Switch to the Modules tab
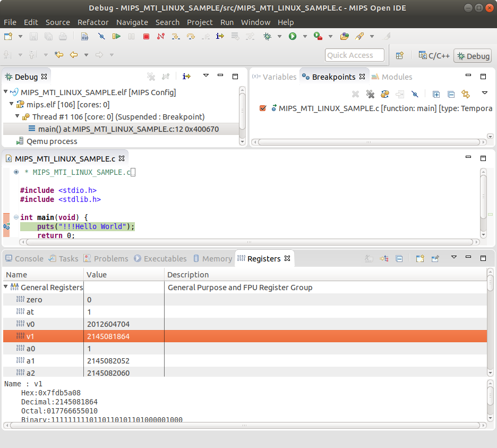 pyautogui.click(x=392, y=77)
